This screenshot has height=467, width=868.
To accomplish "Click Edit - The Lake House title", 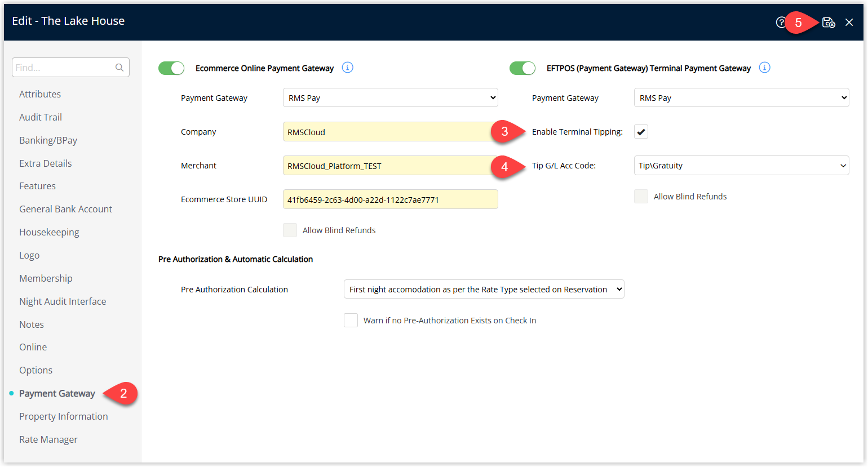I will pyautogui.click(x=68, y=21).
